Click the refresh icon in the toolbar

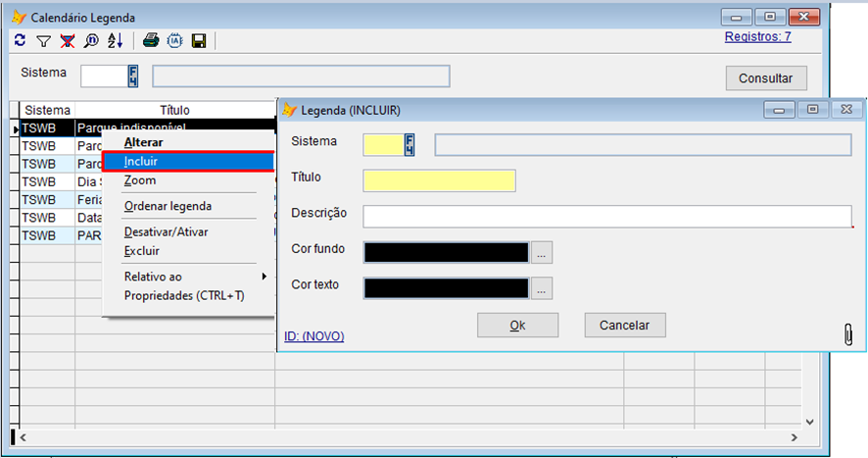21,41
